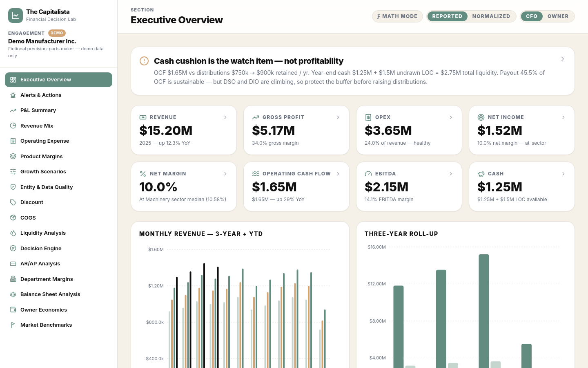Open the Growth Scenarios section
This screenshot has width=588, height=368.
coord(58,172)
